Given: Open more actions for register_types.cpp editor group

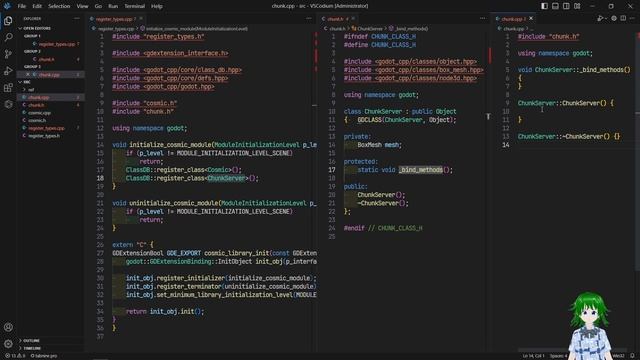Looking at the screenshot, I should click(x=309, y=18).
